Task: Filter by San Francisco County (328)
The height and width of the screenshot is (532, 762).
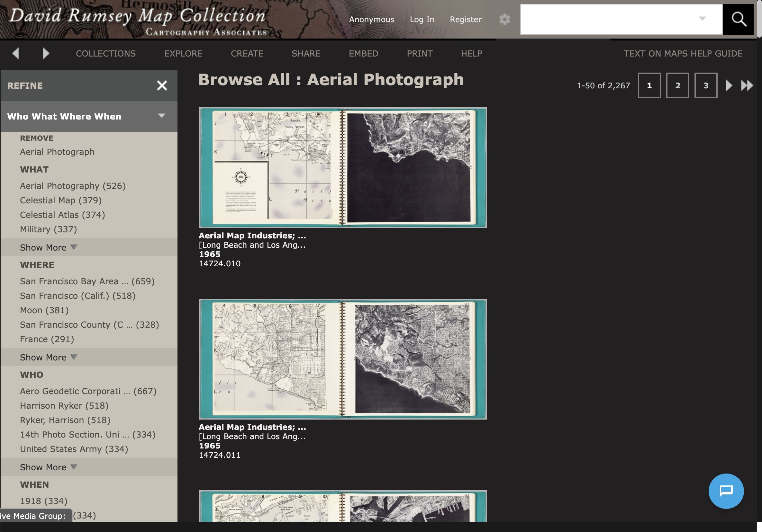Action: [90, 325]
